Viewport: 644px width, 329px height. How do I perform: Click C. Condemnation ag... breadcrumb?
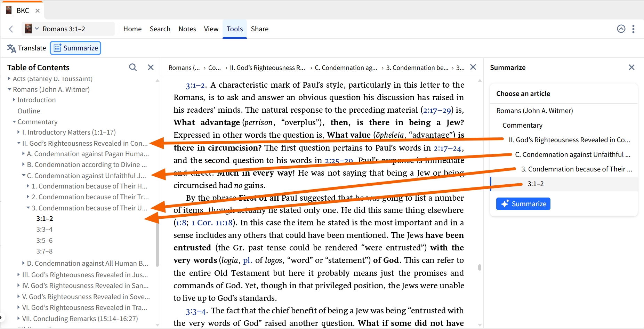click(346, 67)
